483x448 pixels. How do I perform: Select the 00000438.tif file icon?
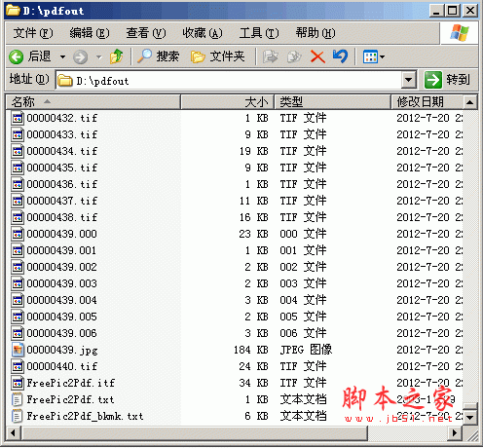click(x=18, y=217)
